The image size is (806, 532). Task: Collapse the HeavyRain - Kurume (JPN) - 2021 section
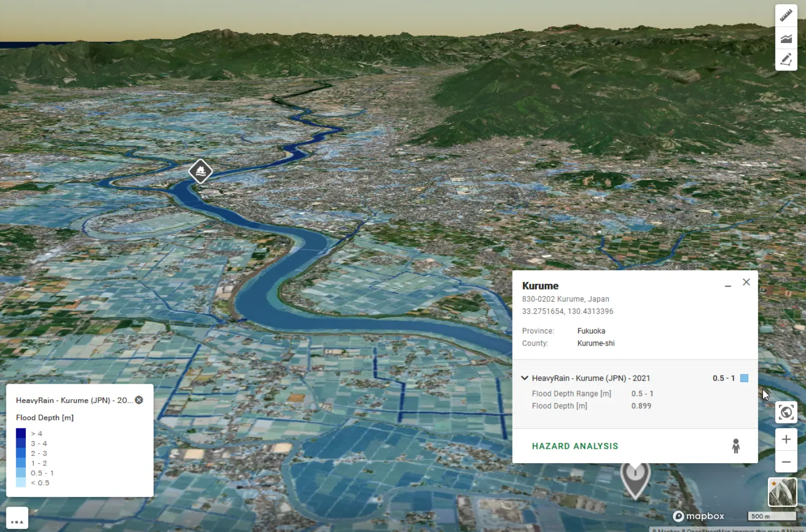pos(524,378)
